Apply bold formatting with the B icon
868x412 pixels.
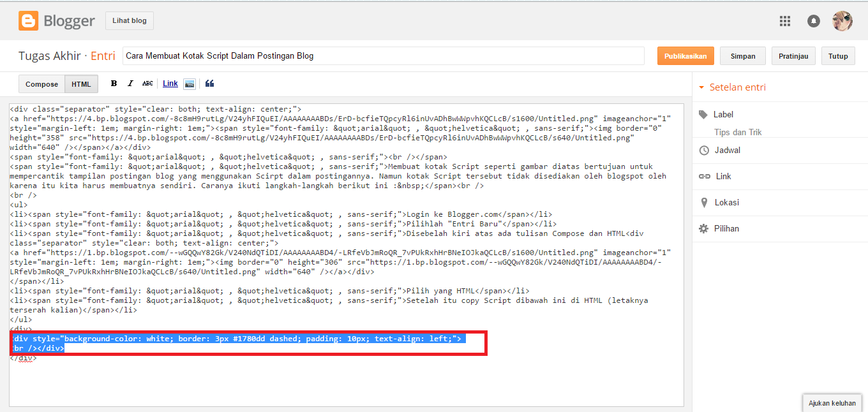(x=114, y=83)
